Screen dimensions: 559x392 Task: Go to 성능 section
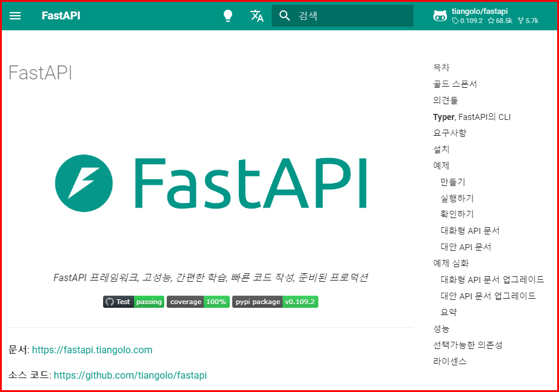coord(441,328)
